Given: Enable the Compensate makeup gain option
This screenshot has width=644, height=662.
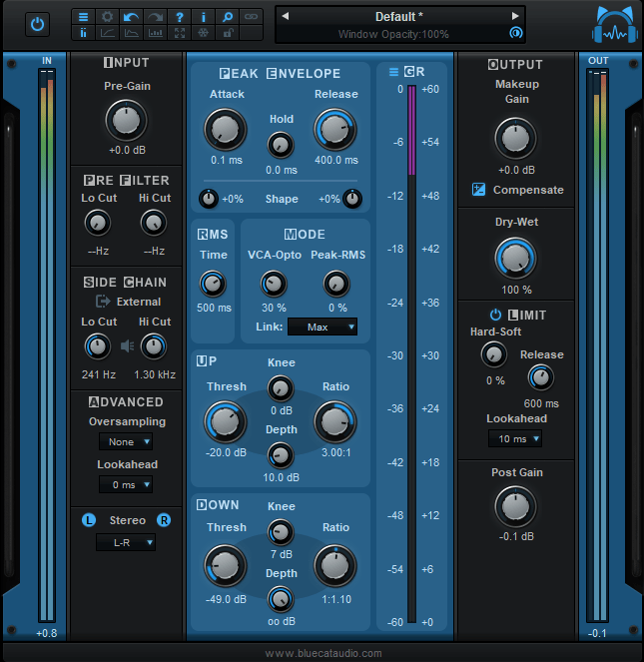Looking at the screenshot, I should [517, 190].
